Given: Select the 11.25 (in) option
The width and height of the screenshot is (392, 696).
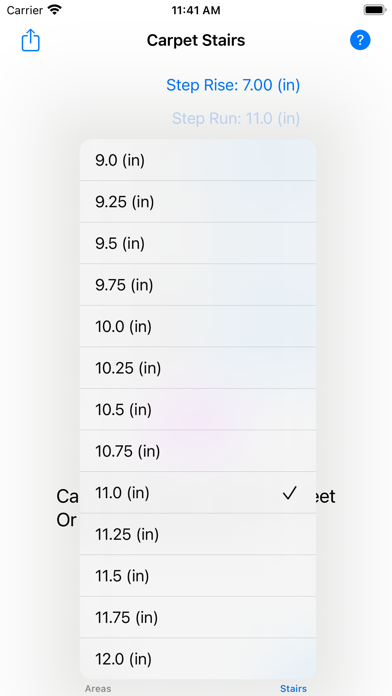Looking at the screenshot, I should pyautogui.click(x=198, y=534).
